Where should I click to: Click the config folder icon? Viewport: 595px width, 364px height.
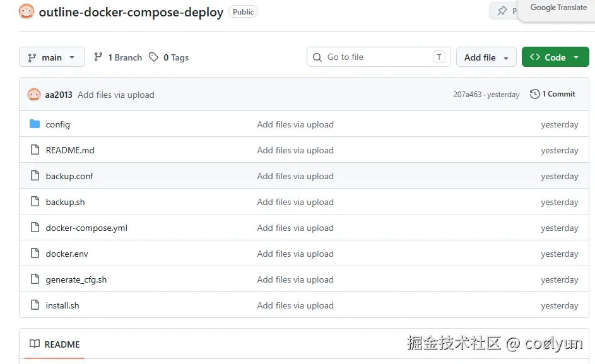point(35,124)
